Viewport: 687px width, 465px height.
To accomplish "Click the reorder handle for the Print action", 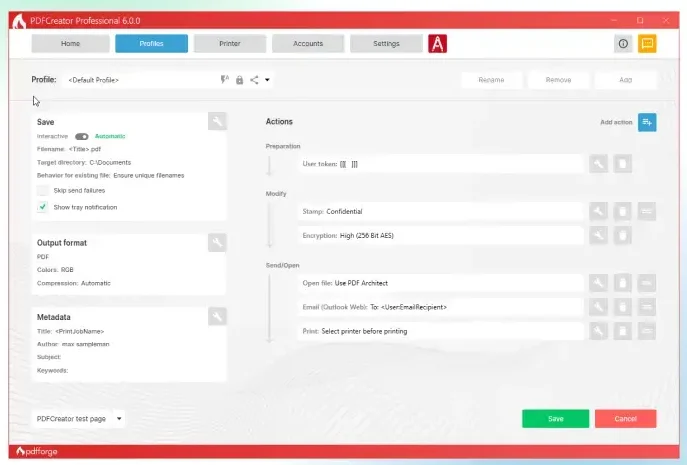I will coord(647,331).
